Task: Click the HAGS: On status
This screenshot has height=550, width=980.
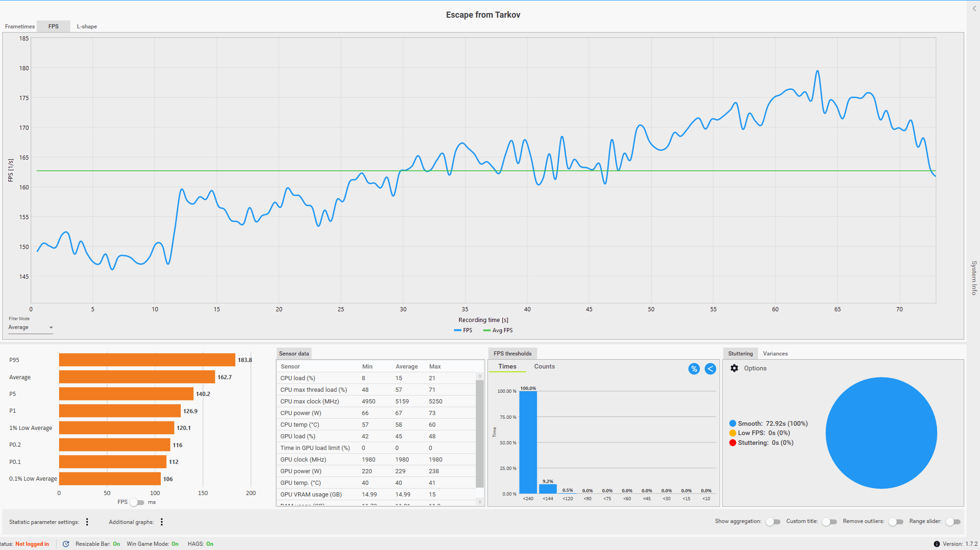Action: click(x=200, y=544)
